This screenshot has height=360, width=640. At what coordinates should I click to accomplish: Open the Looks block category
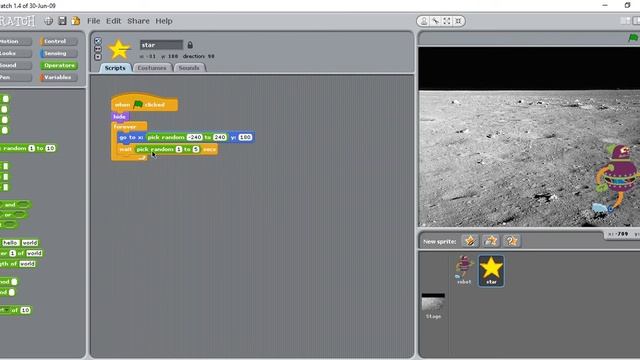pos(15,53)
